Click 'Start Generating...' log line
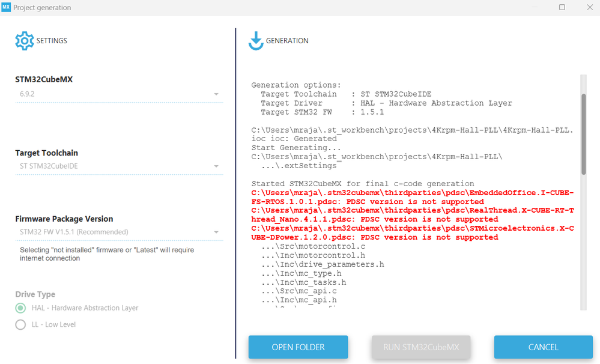This screenshot has width=600, height=364. click(x=295, y=148)
